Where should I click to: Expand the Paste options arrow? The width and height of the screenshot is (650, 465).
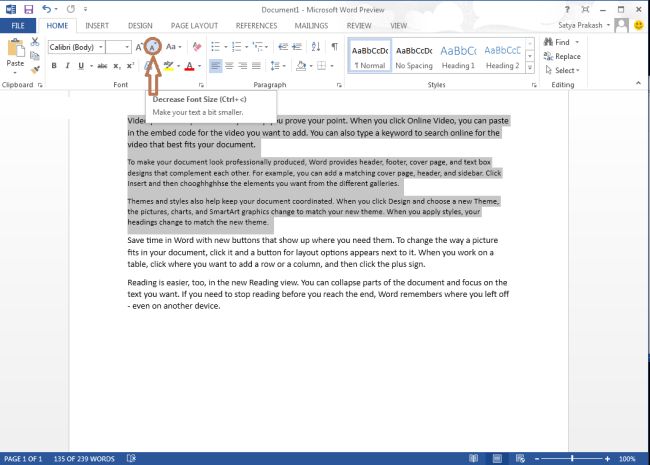pos(15,73)
